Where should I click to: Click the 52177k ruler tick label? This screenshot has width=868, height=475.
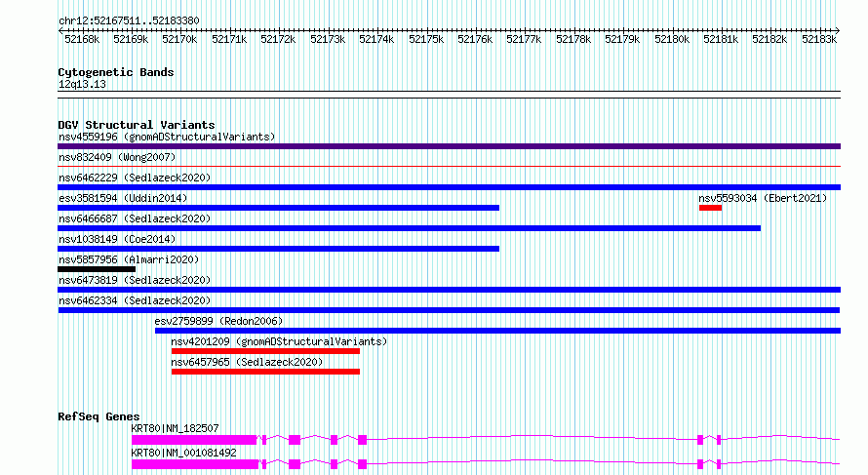[x=524, y=39]
